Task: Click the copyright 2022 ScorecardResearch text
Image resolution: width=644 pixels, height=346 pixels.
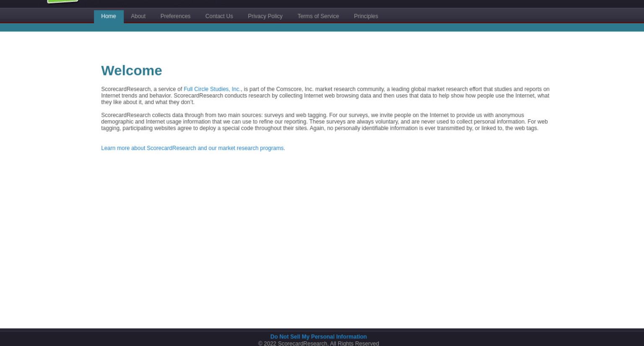Action: pos(318,343)
